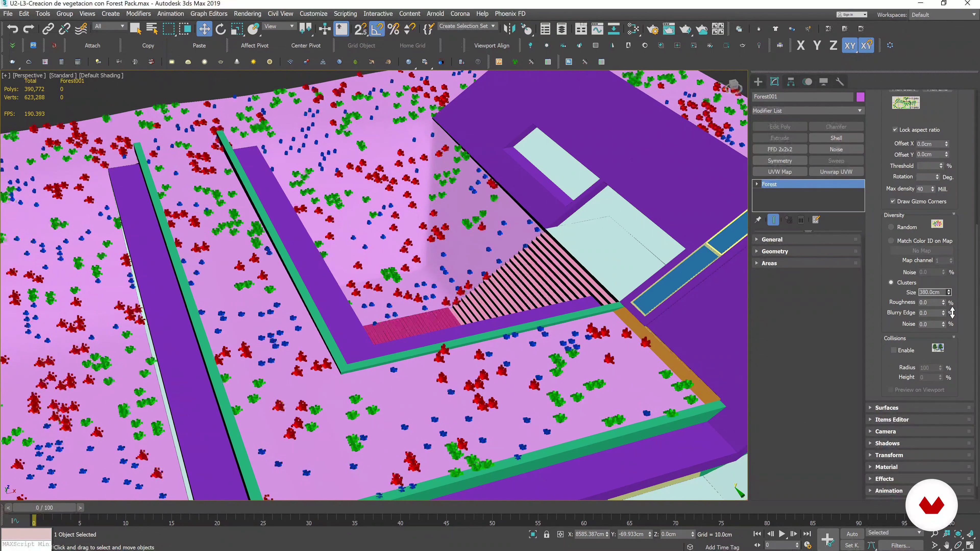
Task: Open the Phoenix FD menu
Action: [x=510, y=14]
